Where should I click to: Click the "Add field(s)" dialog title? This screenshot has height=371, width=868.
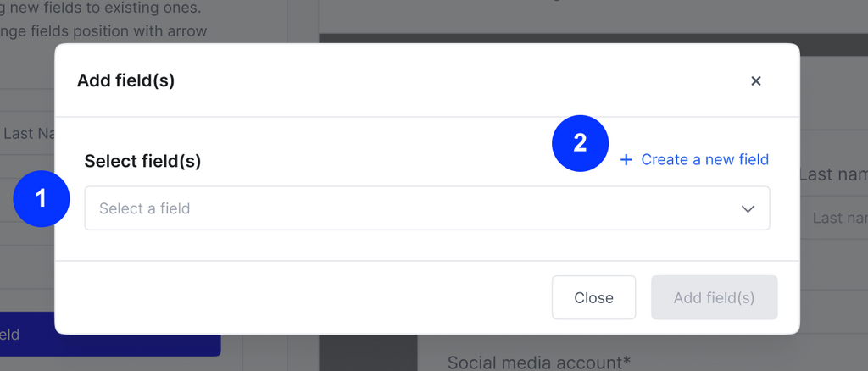point(125,80)
